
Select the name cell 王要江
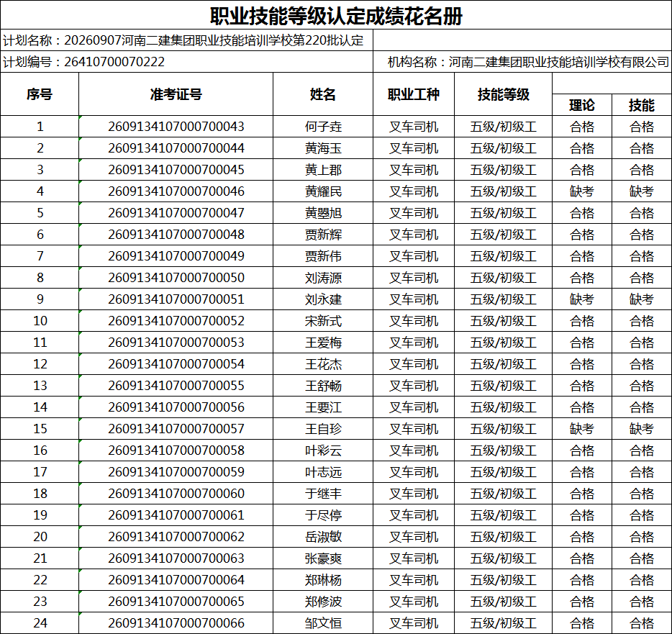[x=323, y=407]
